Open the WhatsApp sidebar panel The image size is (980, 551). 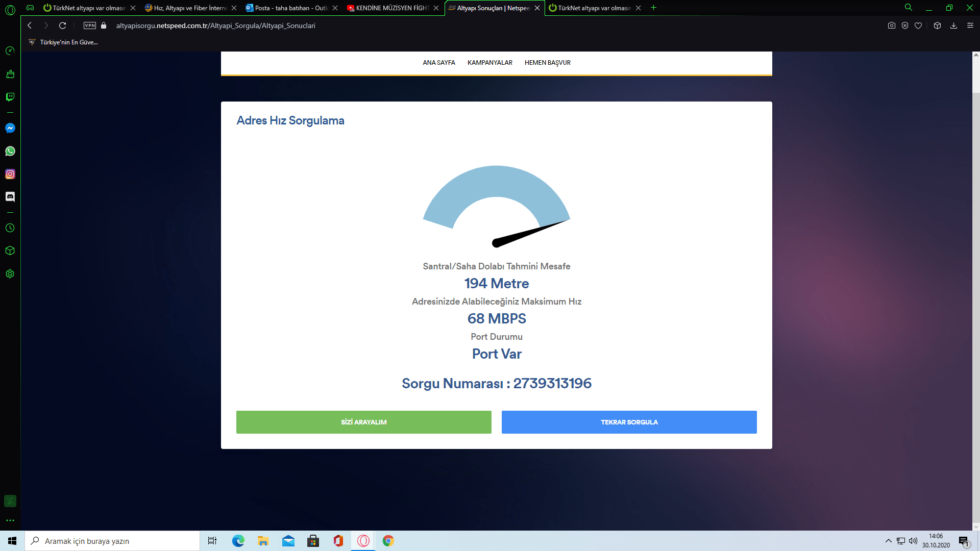point(10,151)
